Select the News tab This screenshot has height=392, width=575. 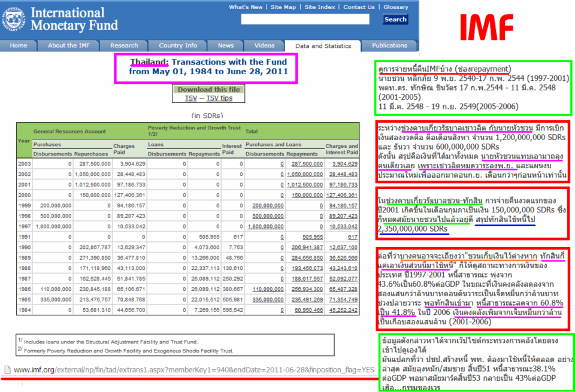click(226, 45)
